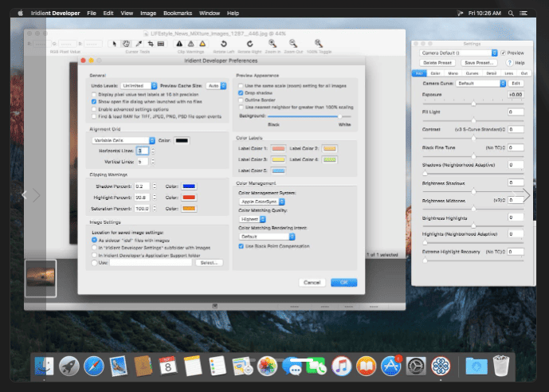Viewport: 549px width, 392px height.
Task: Open Finder from the Dock
Action: pyautogui.click(x=44, y=366)
